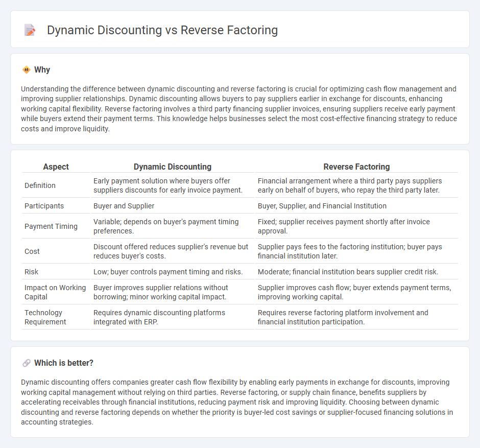This screenshot has width=480, height=448.
Task: Click cell 'Moderate; financial institution bears supplier credit risk.'
Action: (356, 272)
